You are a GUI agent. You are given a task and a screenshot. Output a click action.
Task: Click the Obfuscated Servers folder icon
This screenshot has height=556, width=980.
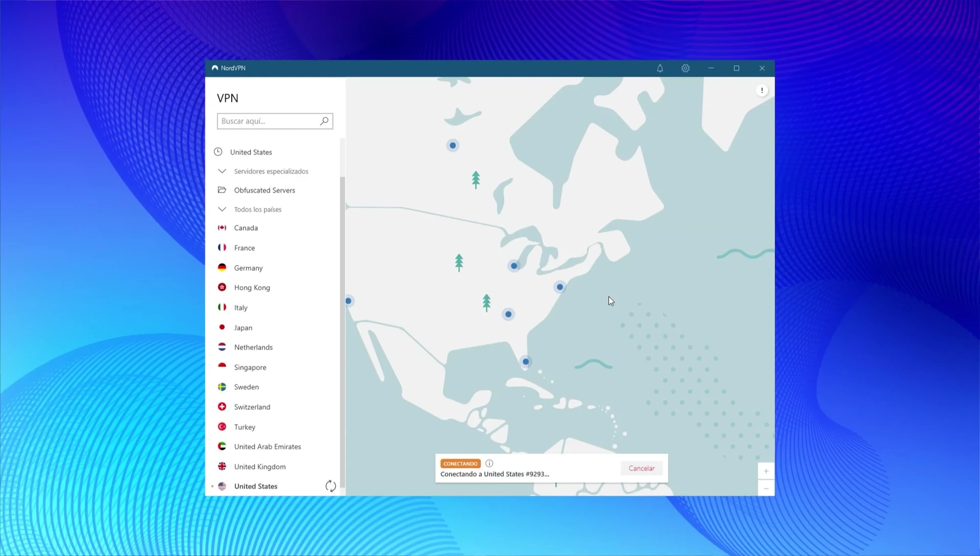[222, 190]
